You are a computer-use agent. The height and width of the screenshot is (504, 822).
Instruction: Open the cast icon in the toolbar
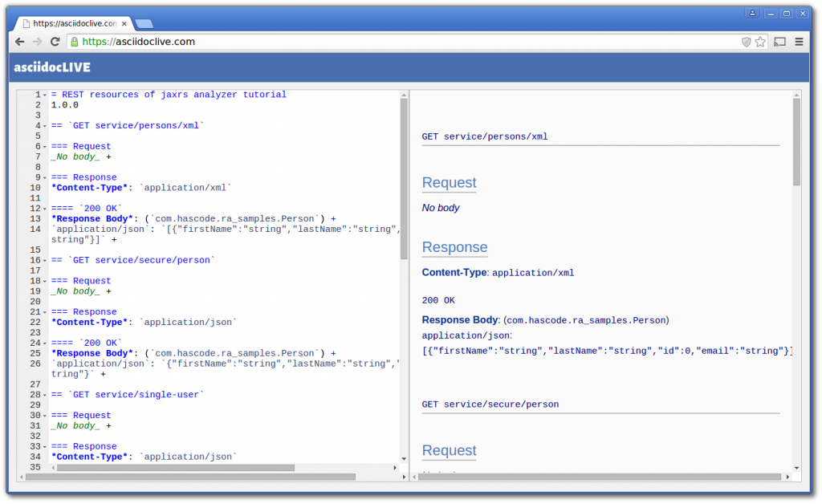[x=779, y=42]
